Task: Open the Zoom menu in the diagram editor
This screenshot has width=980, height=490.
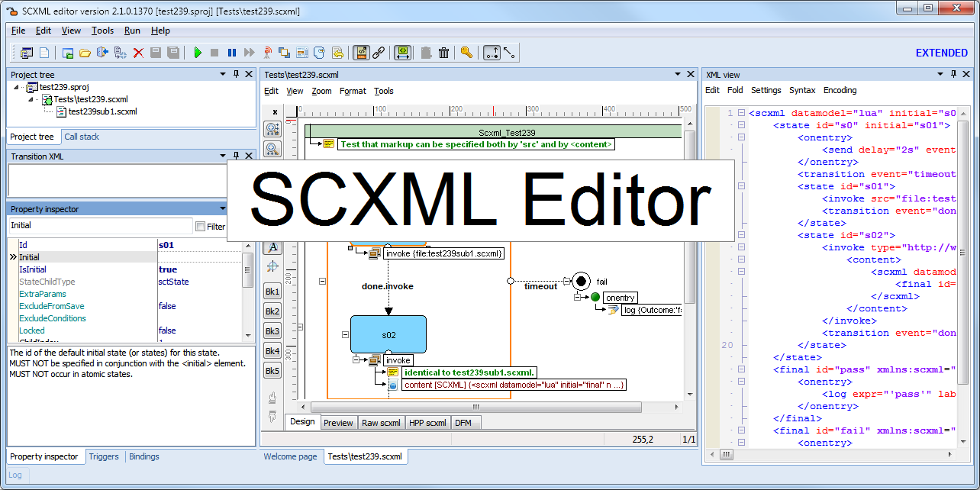Action: coord(321,91)
